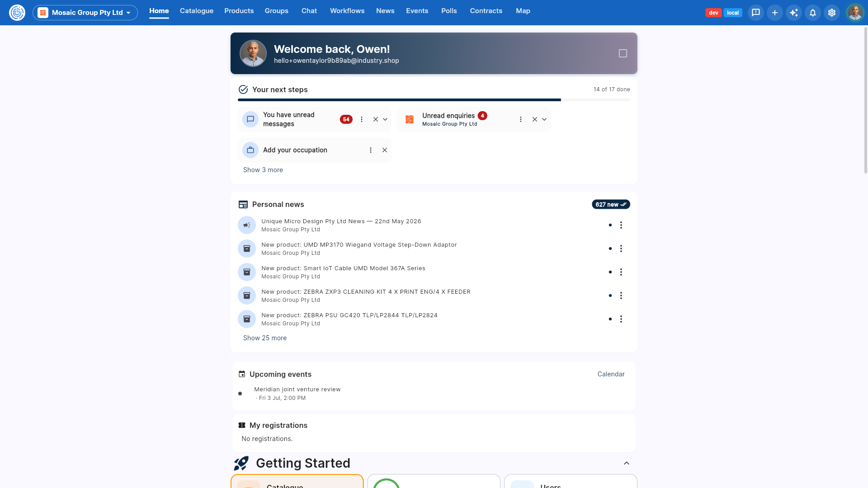868x488 pixels.
Task: Click the Personal news section heading
Action: pyautogui.click(x=278, y=205)
